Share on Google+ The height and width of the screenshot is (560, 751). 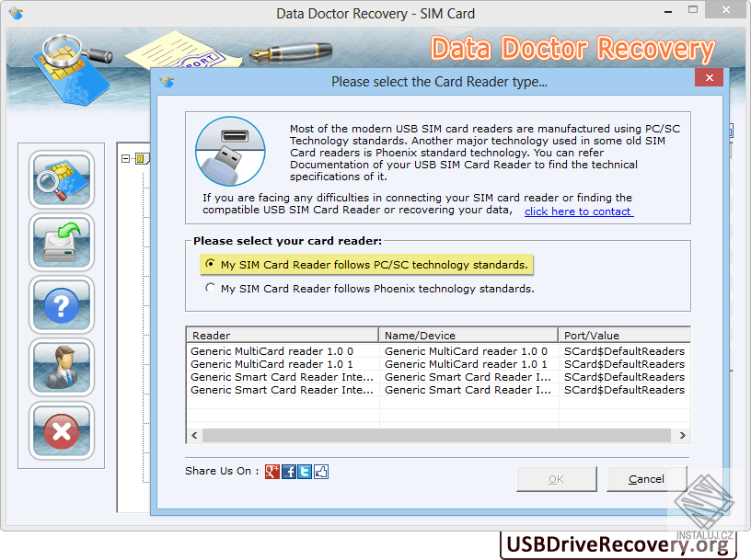pos(272,471)
